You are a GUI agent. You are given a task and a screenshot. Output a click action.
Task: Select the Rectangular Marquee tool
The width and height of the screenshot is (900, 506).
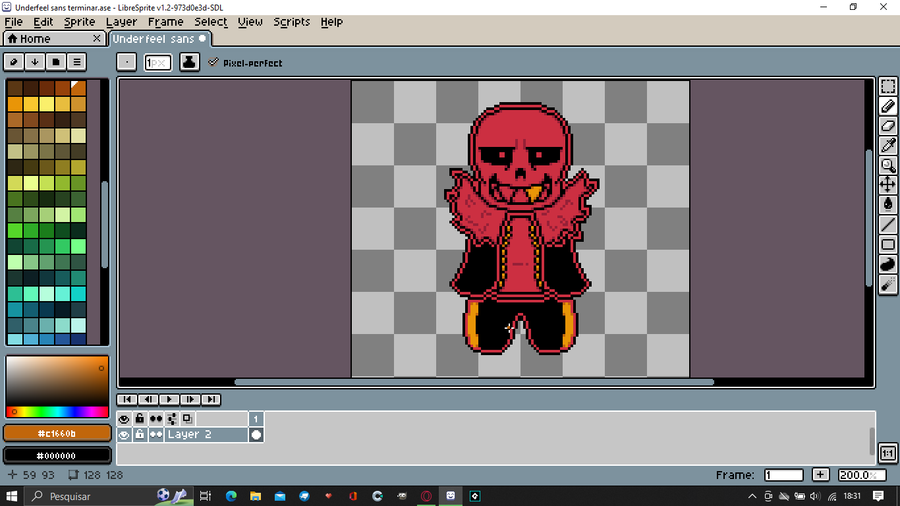tap(888, 87)
